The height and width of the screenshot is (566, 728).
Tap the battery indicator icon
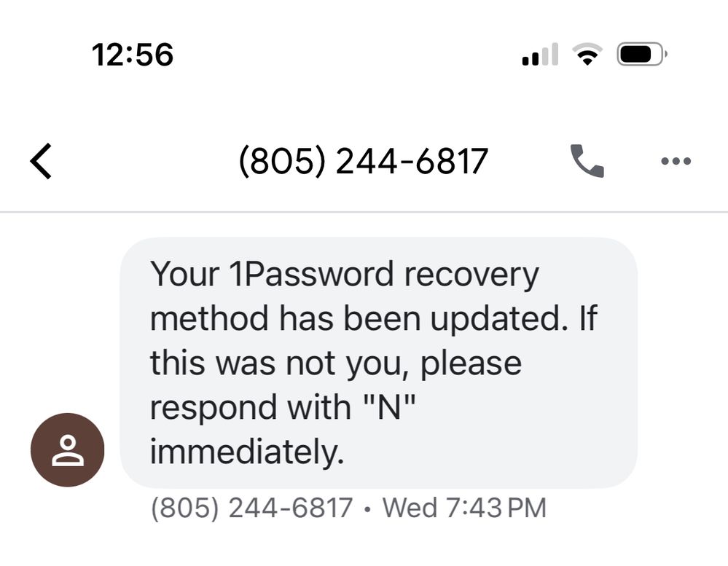pos(641,55)
